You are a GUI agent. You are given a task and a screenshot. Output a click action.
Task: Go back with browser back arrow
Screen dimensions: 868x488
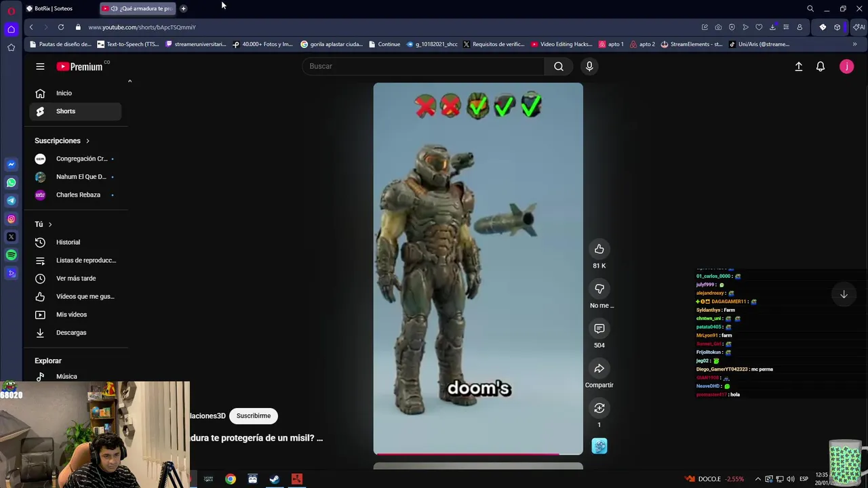point(31,27)
